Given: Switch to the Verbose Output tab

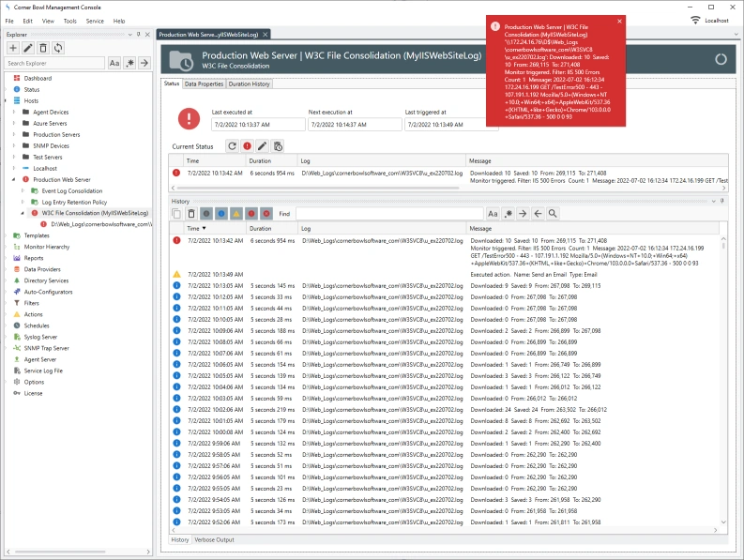Looking at the screenshot, I should coord(215,539).
